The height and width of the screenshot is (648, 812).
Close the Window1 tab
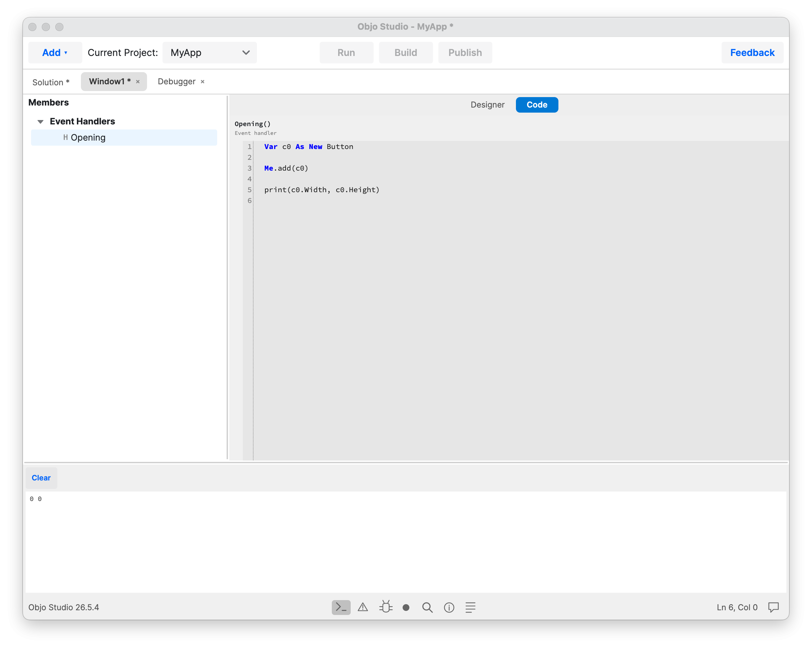pos(138,82)
